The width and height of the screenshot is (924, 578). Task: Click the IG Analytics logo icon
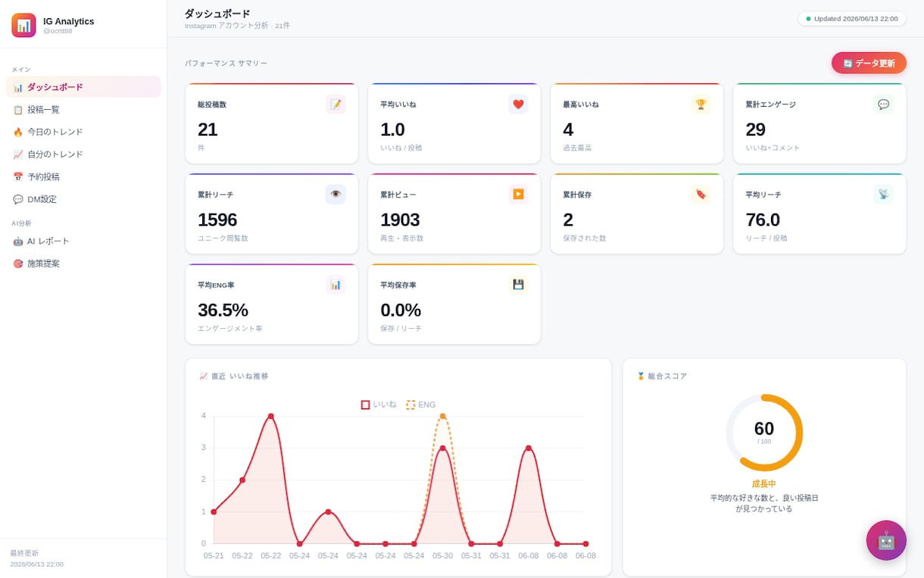click(23, 25)
